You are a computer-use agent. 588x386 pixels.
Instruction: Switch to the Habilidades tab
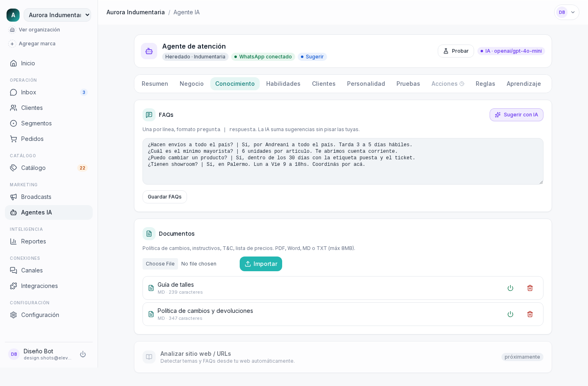pos(283,84)
